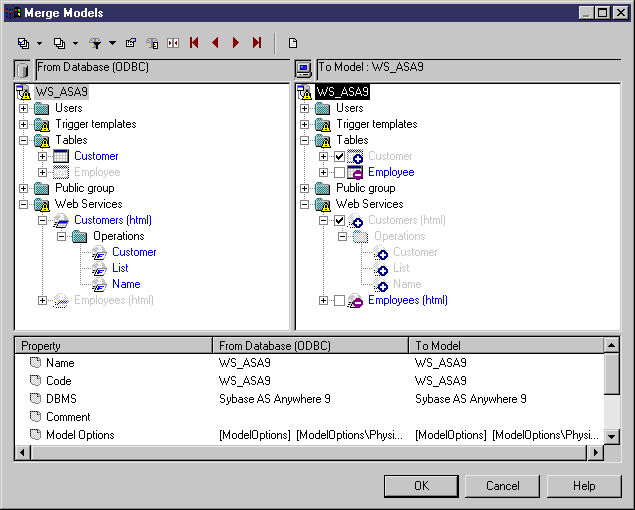Click the Property column header

pos(113,346)
